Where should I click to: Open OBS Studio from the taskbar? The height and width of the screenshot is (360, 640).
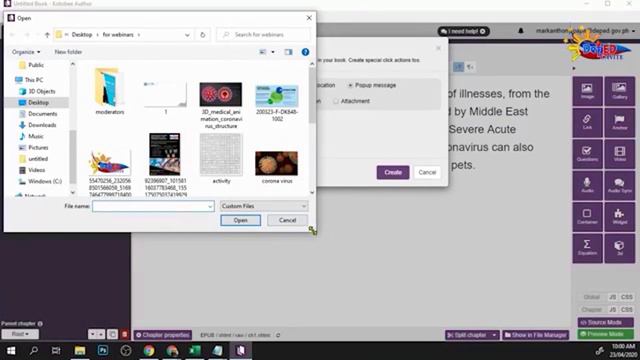[126, 350]
